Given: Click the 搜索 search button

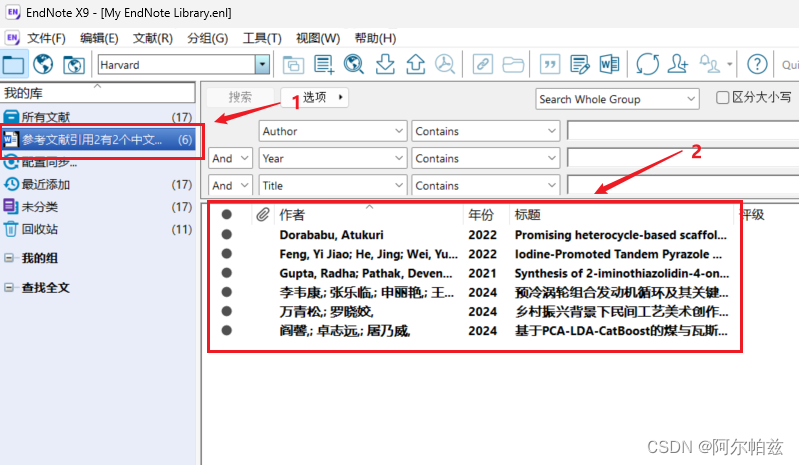Looking at the screenshot, I should [241, 97].
